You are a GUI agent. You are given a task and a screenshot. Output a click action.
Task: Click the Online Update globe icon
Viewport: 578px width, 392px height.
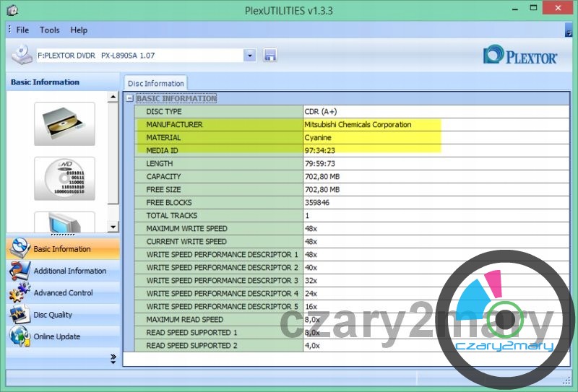click(x=19, y=336)
